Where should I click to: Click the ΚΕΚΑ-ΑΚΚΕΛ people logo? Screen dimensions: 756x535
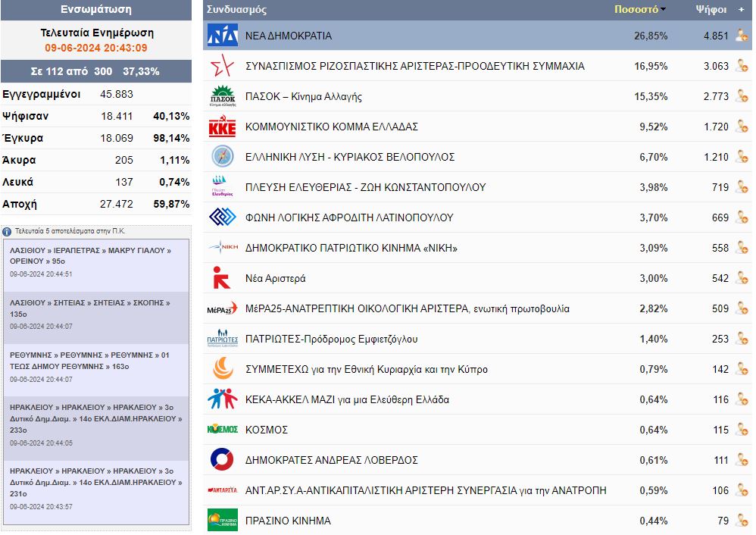(222, 399)
